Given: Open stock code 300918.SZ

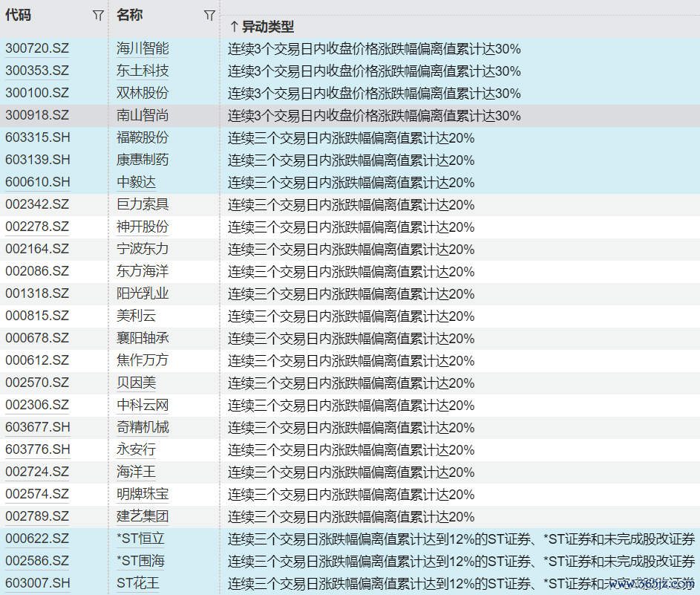Looking at the screenshot, I should tap(37, 115).
